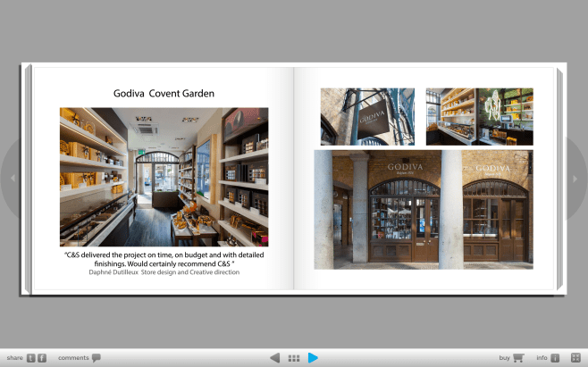Flip the right page corner edge
Viewport: 588px width, 367px height.
pos(560,179)
